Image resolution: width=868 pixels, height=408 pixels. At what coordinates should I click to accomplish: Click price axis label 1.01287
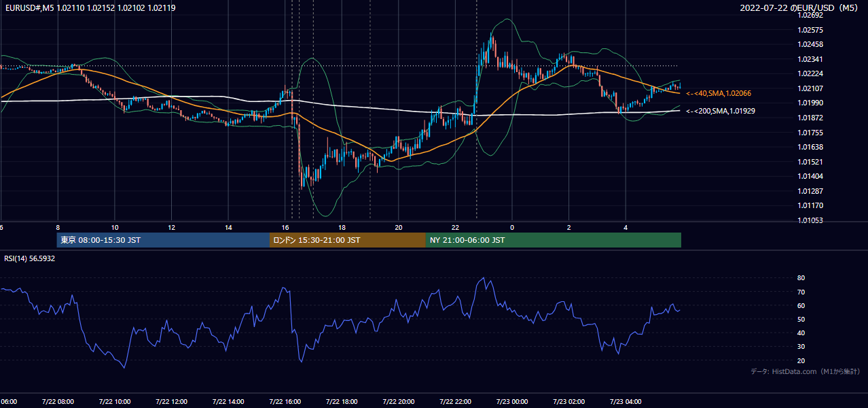810,191
